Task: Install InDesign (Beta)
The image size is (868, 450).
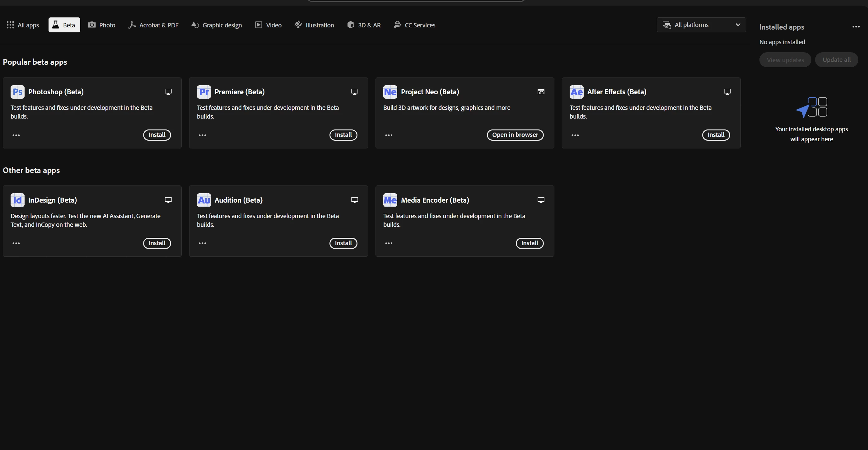Action: (157, 243)
